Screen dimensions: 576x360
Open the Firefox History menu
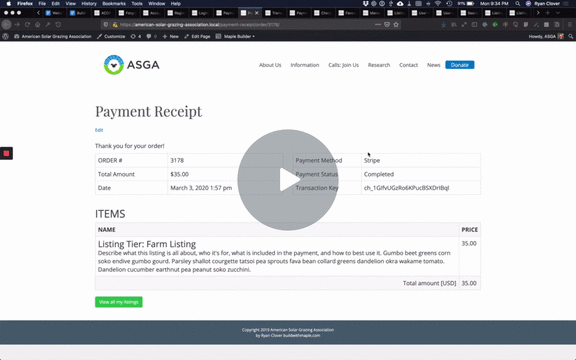coord(89,4)
